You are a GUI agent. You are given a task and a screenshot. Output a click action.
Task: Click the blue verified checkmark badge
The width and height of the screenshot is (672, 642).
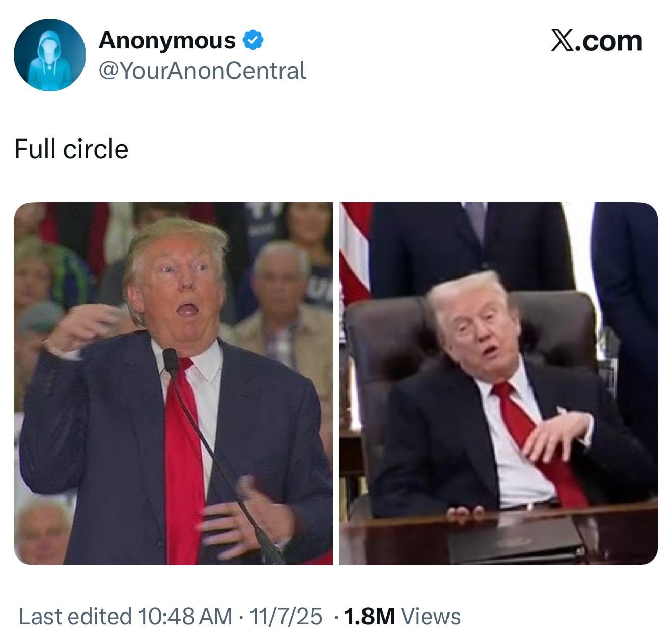[253, 40]
